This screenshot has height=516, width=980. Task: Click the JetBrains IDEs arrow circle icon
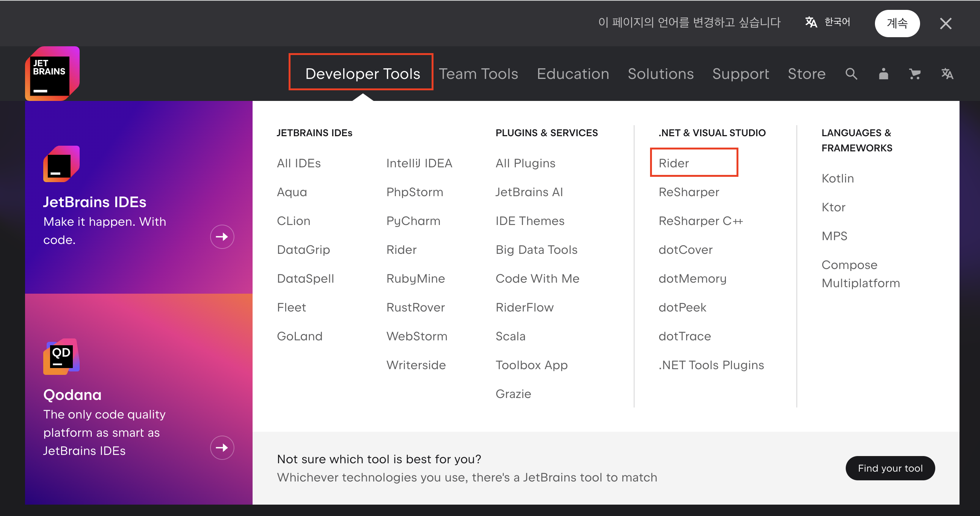(222, 237)
